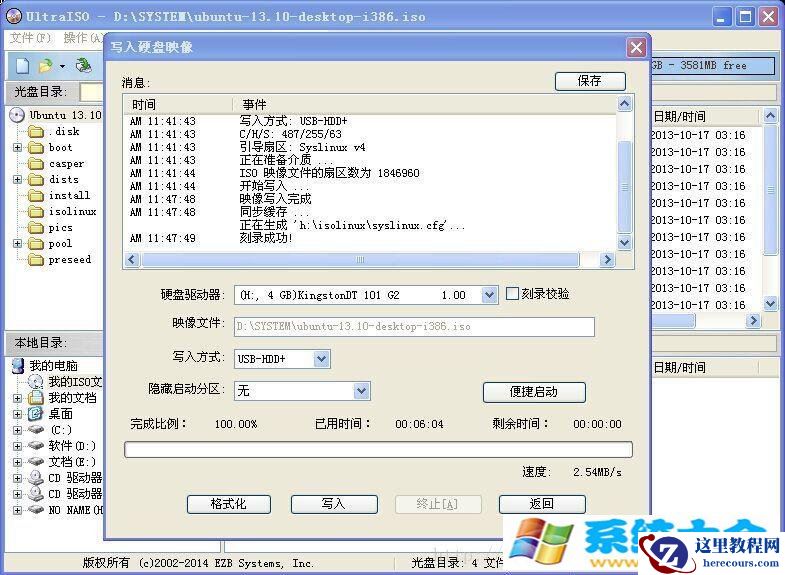This screenshot has width=785, height=575.
Task: Select the preseed folder icon
Action: tap(36, 260)
